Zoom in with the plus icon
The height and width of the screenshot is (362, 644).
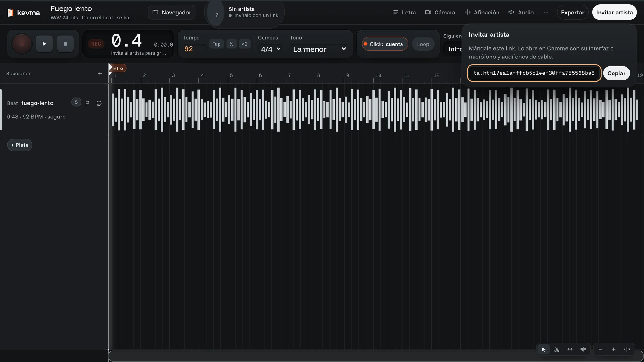click(613, 349)
